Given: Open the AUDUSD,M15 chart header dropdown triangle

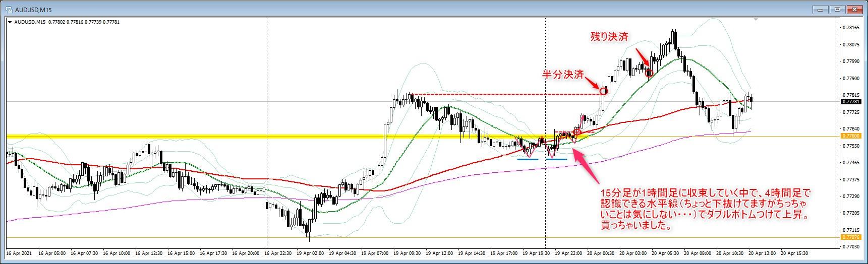Looking at the screenshot, I should [10, 22].
